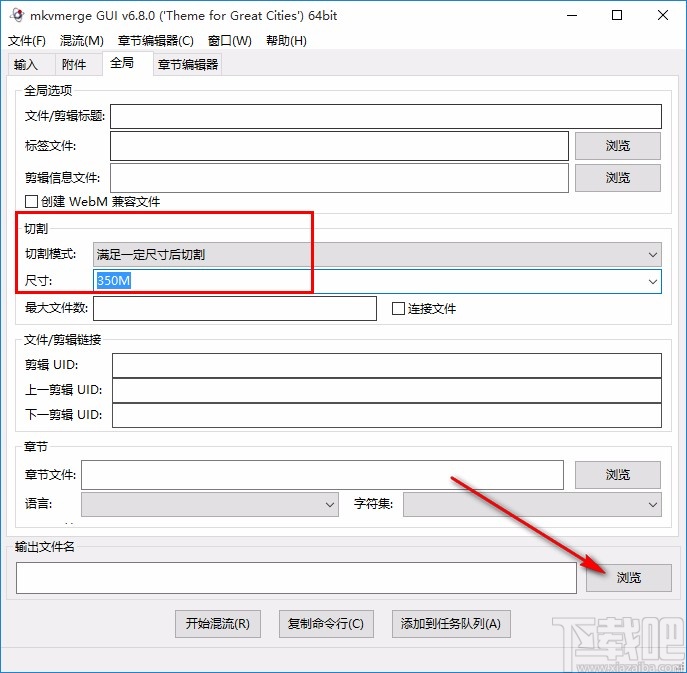
Task: Open the 混流(M) menu
Action: (81, 41)
